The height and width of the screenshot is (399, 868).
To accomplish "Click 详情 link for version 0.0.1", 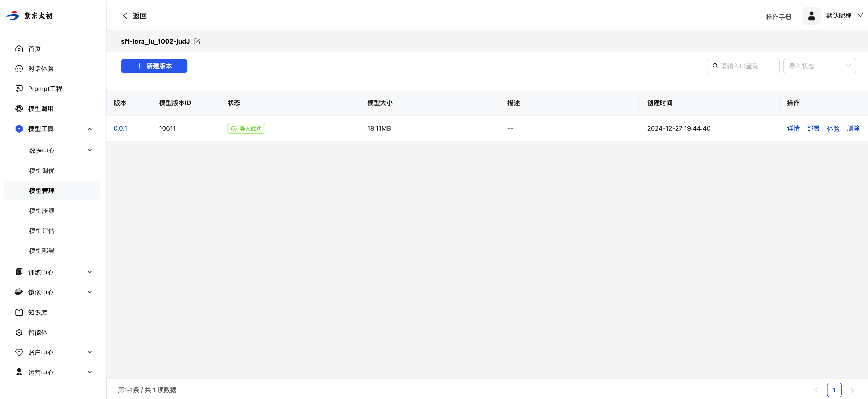I will pos(793,128).
